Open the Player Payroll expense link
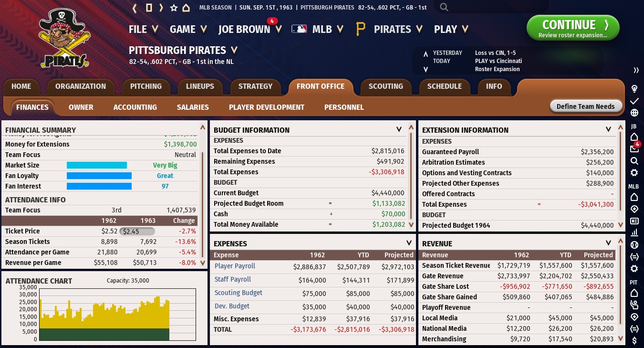 click(x=235, y=266)
